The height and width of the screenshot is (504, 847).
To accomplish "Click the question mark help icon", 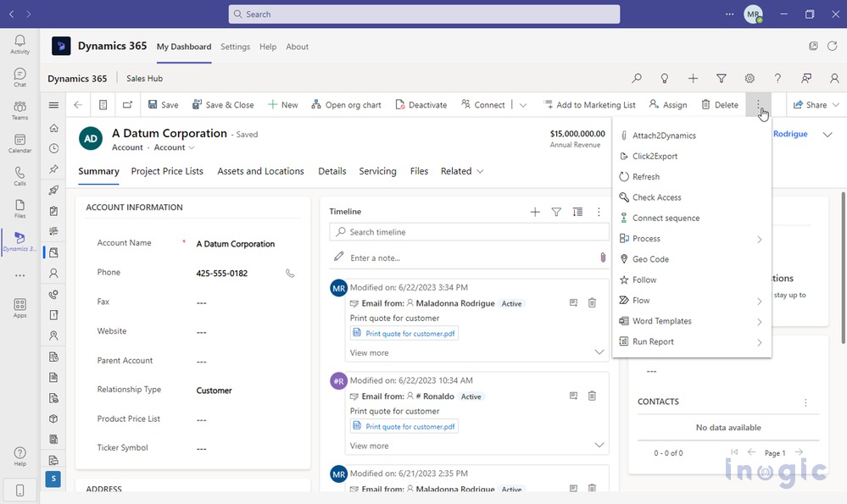I will pyautogui.click(x=777, y=78).
